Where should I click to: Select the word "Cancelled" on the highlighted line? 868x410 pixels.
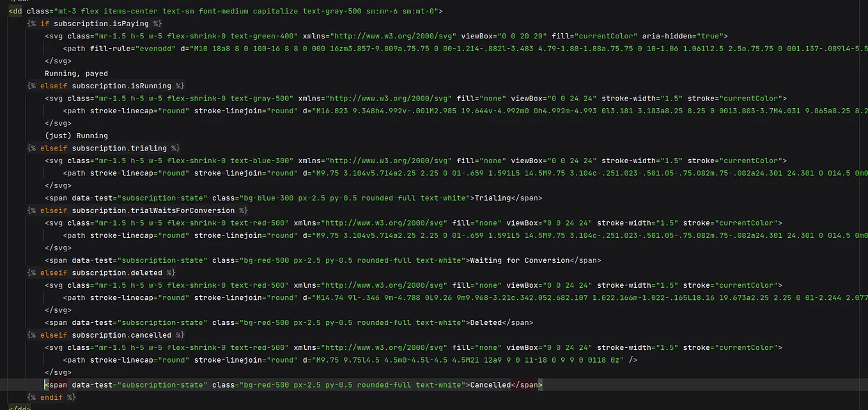(489, 384)
